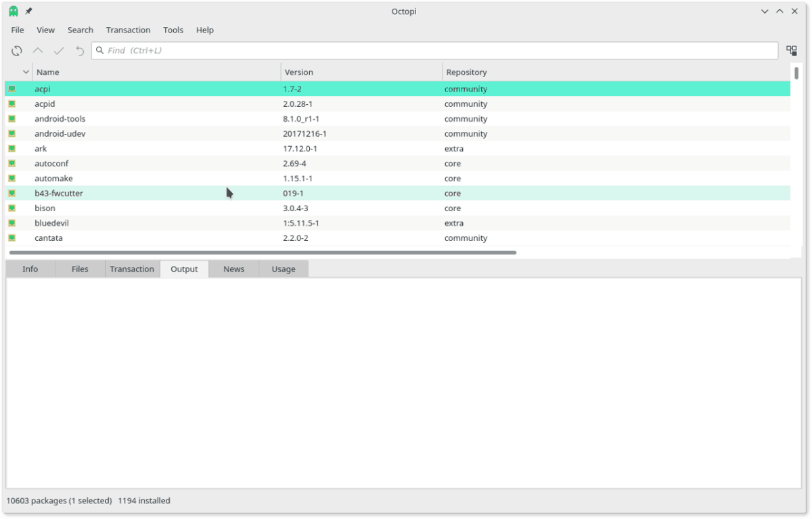This screenshot has height=519, width=812.
Task: Click version 17.12.0-1 cell
Action: tap(300, 149)
